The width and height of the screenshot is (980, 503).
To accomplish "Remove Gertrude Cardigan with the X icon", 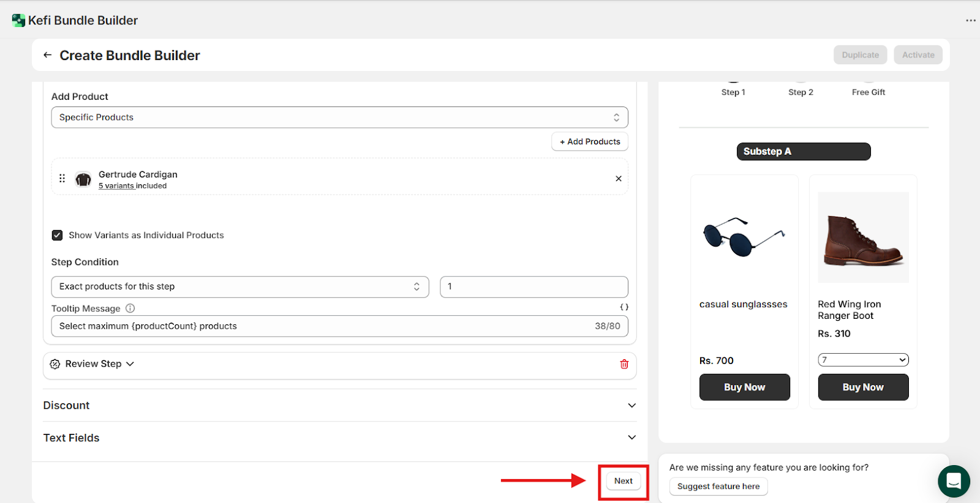I will coord(618,179).
